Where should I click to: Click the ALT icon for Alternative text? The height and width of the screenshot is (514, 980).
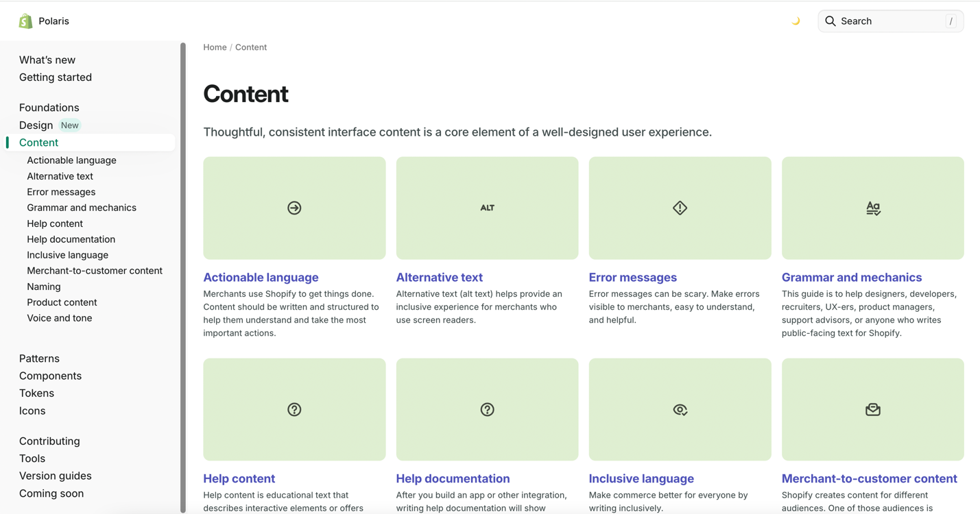coord(487,208)
